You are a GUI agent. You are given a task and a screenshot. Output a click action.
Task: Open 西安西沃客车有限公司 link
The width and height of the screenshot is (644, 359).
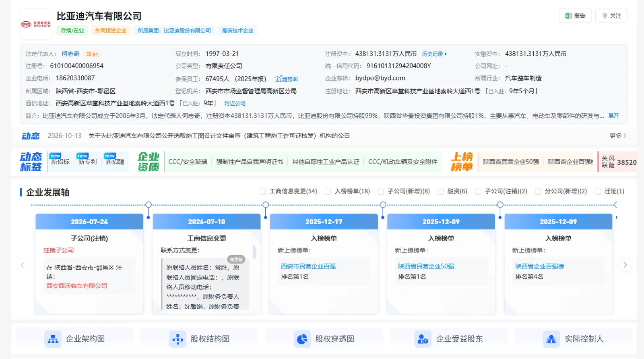point(77,286)
